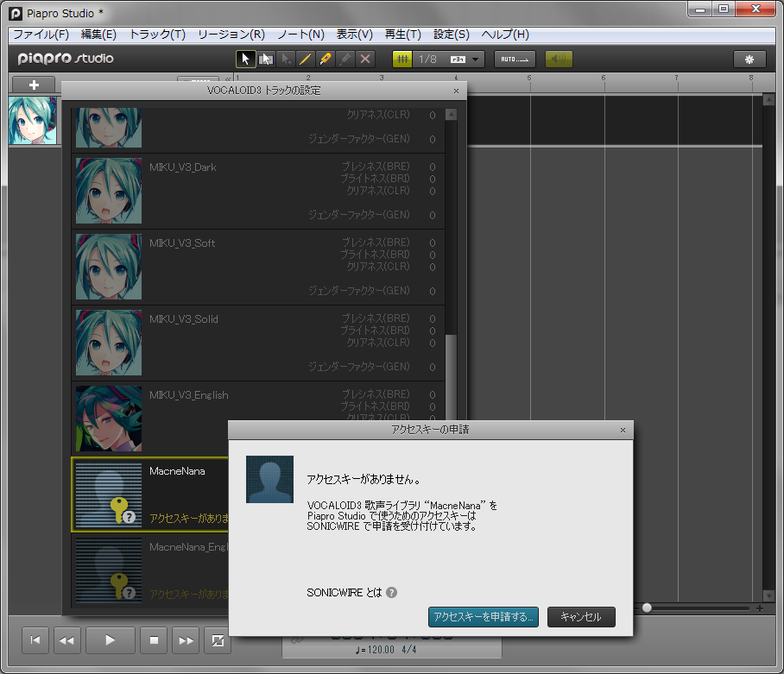Click the 4/4 time signature display

point(409,650)
